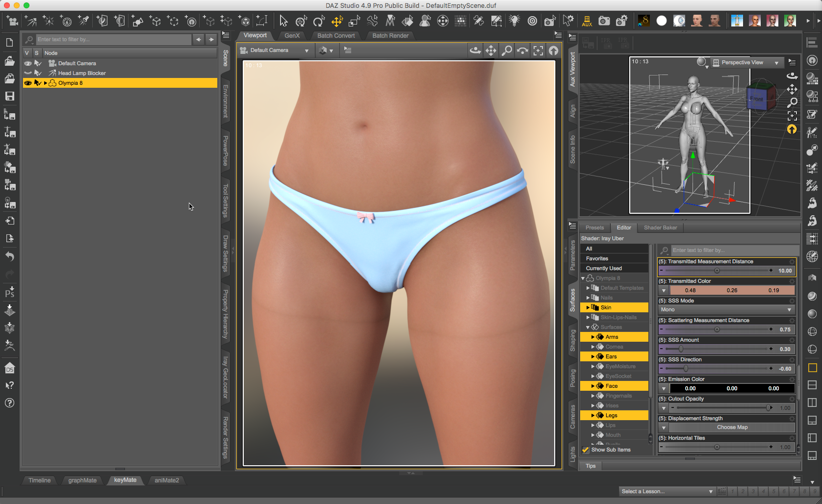This screenshot has width=822, height=504.
Task: Open the SSS Mode Mono dropdown
Action: (x=726, y=310)
